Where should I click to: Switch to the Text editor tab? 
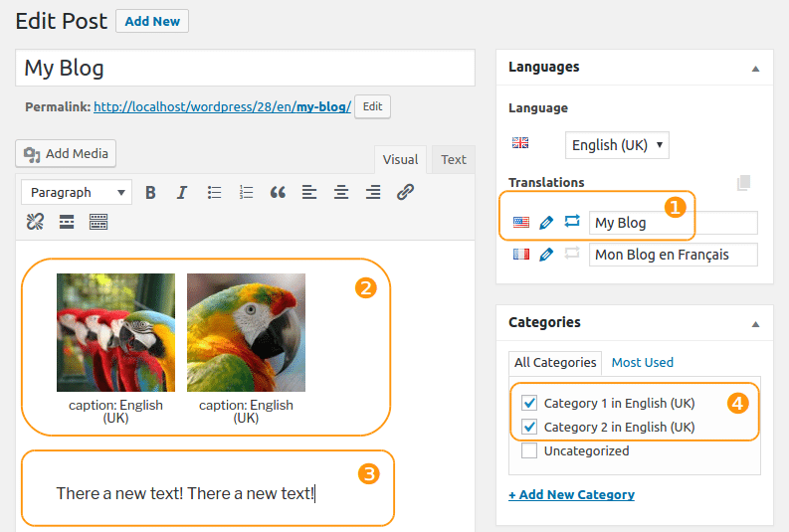(454, 159)
